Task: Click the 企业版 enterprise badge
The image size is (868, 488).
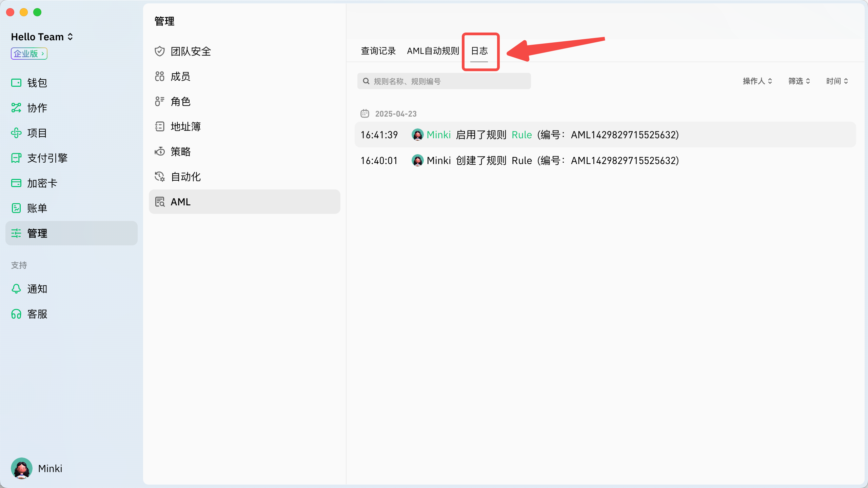Action: pos(29,54)
